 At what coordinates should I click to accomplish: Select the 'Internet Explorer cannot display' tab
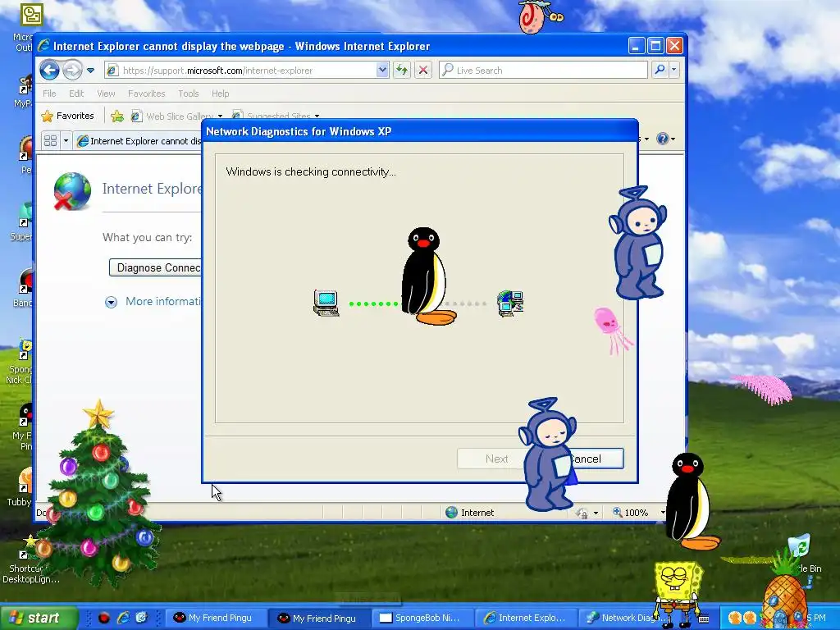(139, 141)
